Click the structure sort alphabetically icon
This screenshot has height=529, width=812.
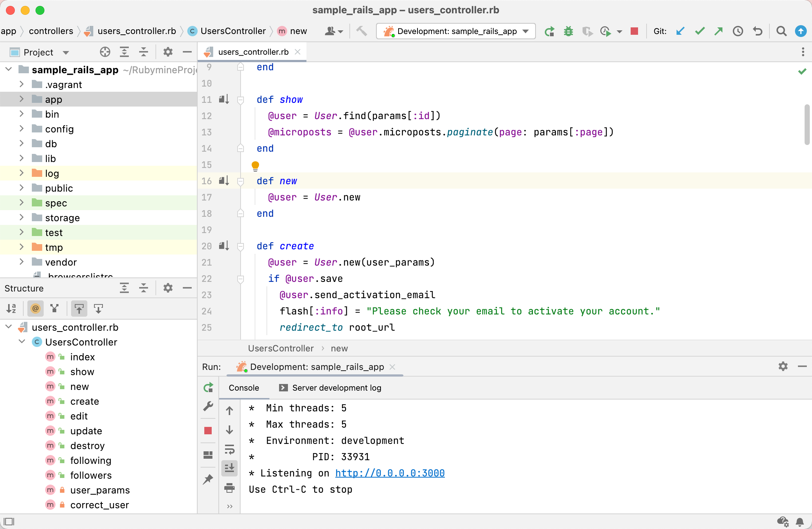click(11, 308)
